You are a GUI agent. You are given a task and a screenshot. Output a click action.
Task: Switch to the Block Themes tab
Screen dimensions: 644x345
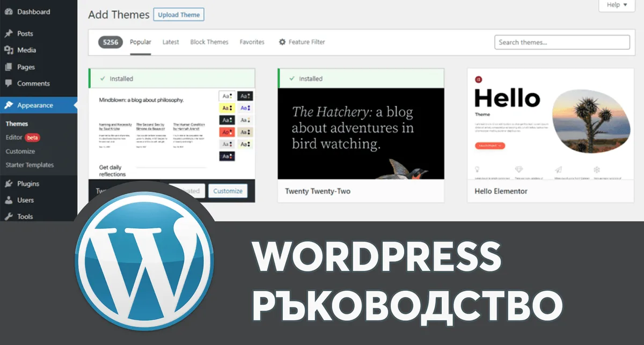209,42
